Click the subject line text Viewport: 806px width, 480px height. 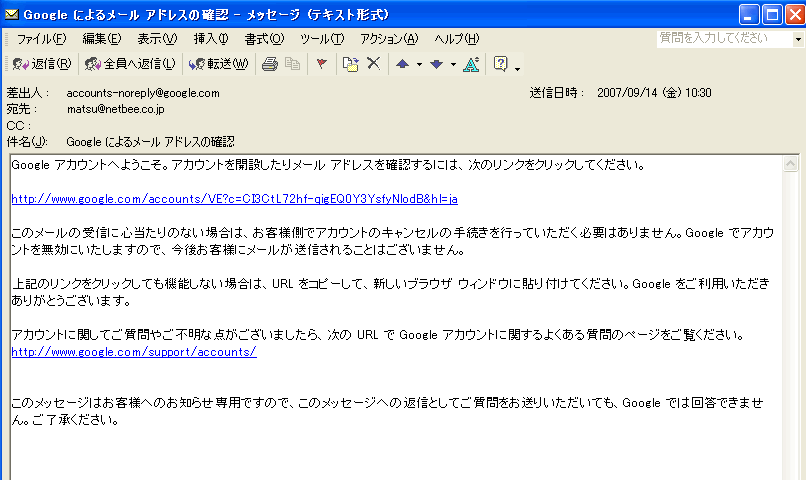point(150,142)
